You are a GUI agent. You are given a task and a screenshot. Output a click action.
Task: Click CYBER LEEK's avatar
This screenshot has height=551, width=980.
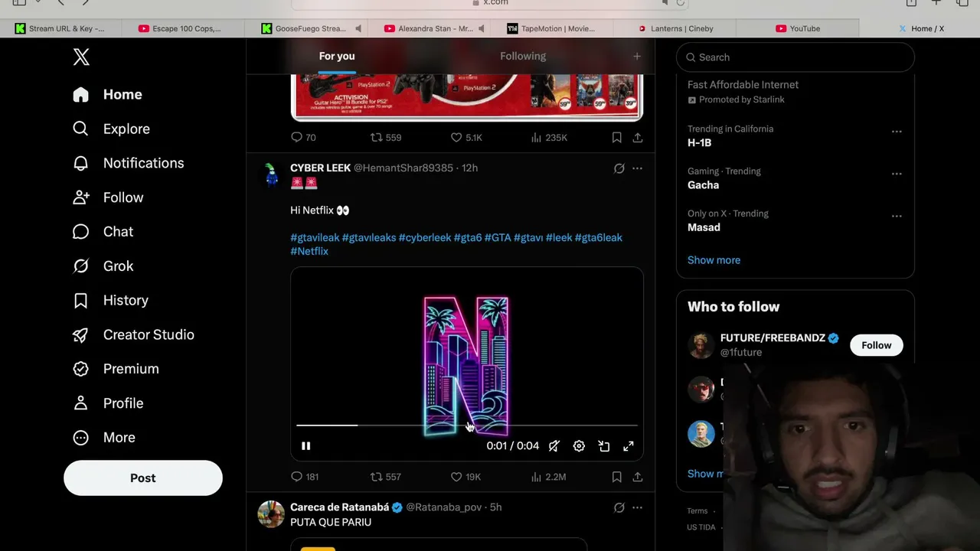coord(271,175)
